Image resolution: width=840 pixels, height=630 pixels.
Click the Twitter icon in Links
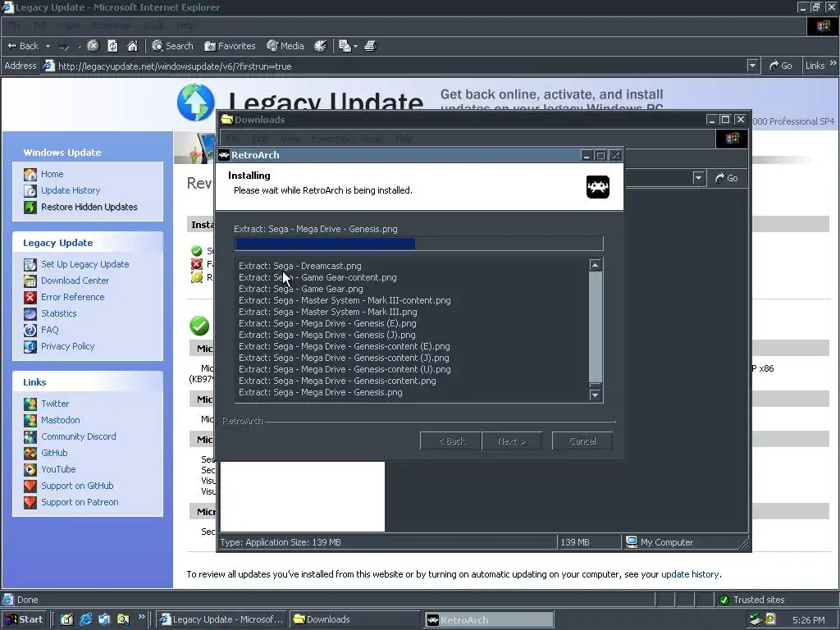30,404
